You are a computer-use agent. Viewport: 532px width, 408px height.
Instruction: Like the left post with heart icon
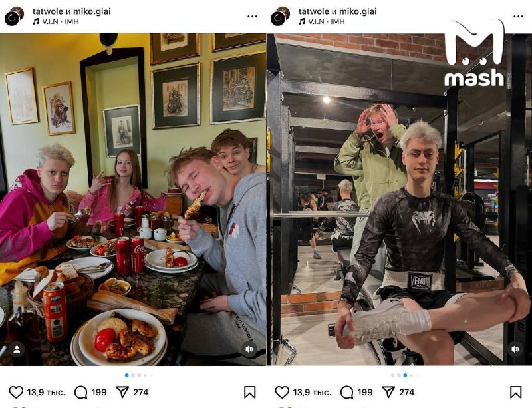coord(16,392)
